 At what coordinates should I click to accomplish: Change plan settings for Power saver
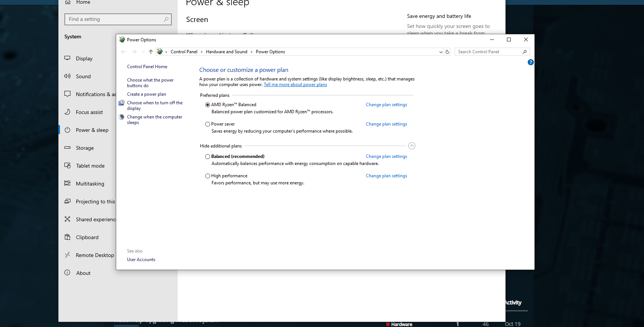386,124
